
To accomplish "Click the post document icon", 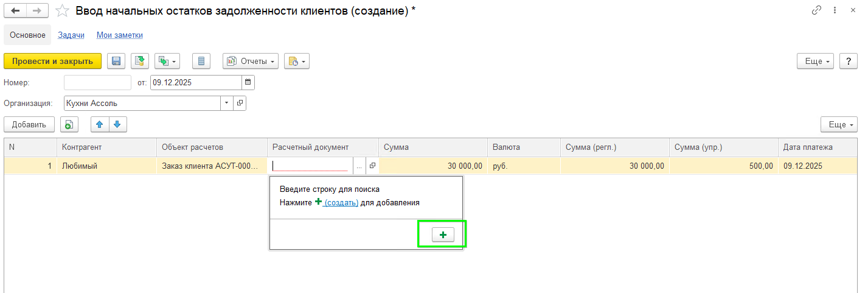I will (141, 61).
